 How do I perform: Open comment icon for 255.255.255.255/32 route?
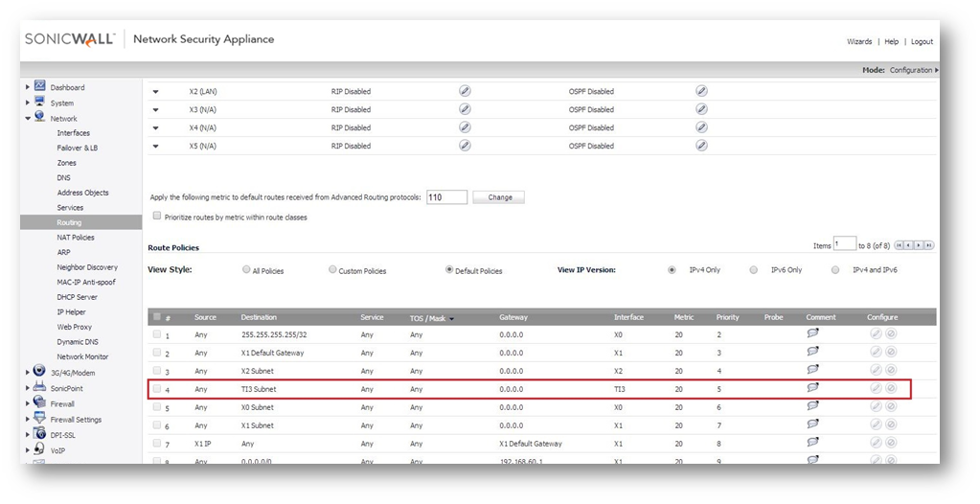[812, 333]
